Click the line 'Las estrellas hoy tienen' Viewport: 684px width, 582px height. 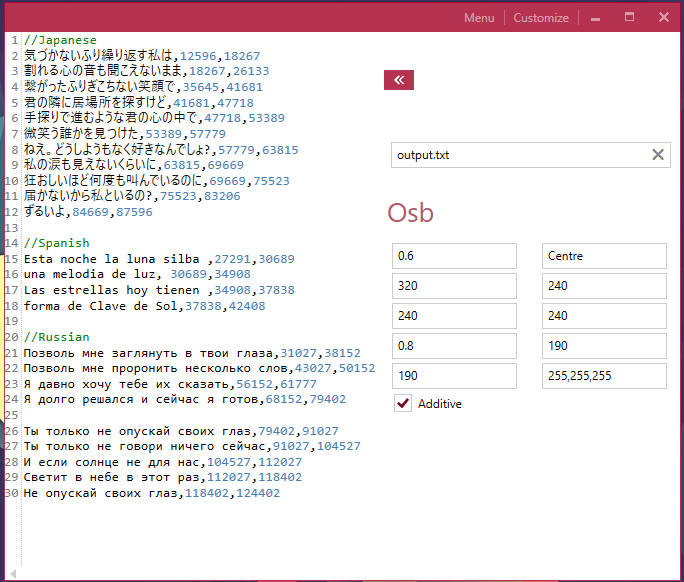tap(159, 290)
